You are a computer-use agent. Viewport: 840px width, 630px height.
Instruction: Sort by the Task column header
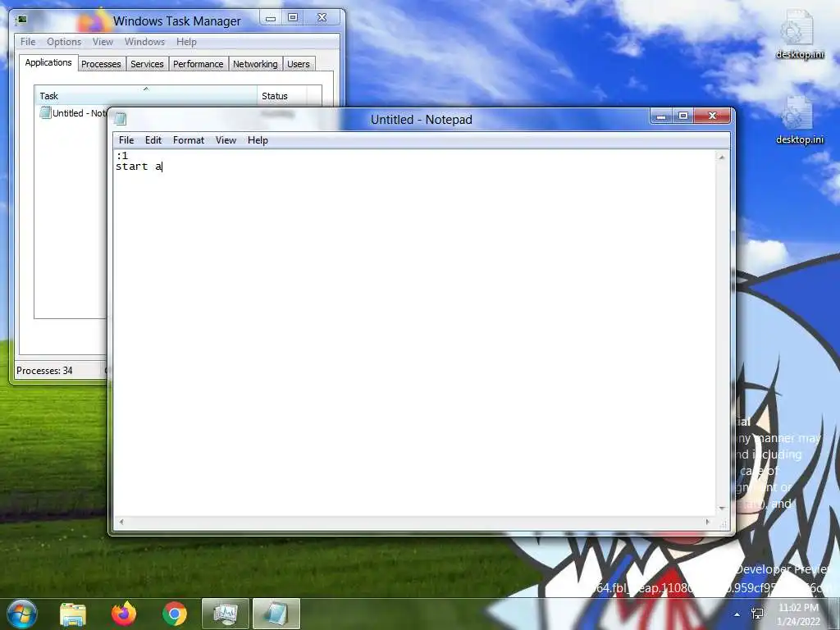click(x=146, y=95)
